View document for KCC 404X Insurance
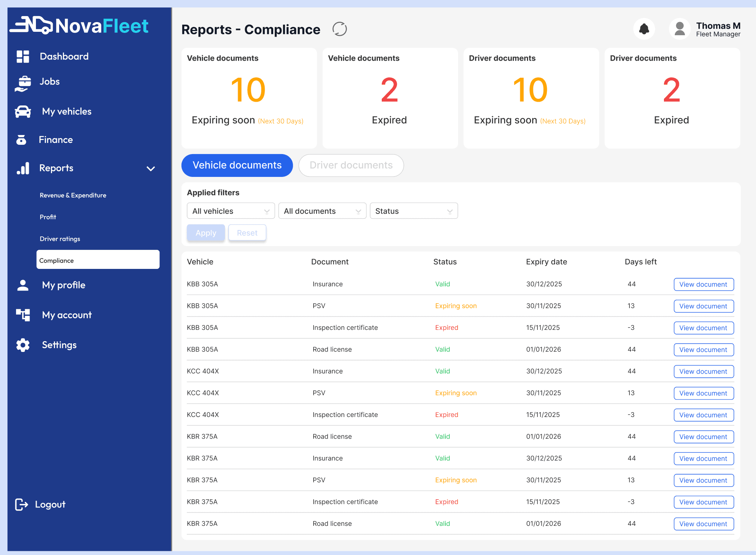The height and width of the screenshot is (555, 756). coord(704,371)
